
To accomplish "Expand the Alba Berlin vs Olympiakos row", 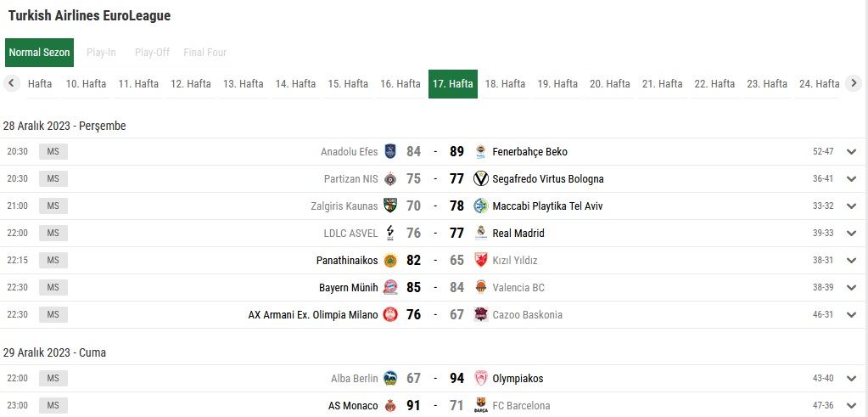I will pos(852,379).
